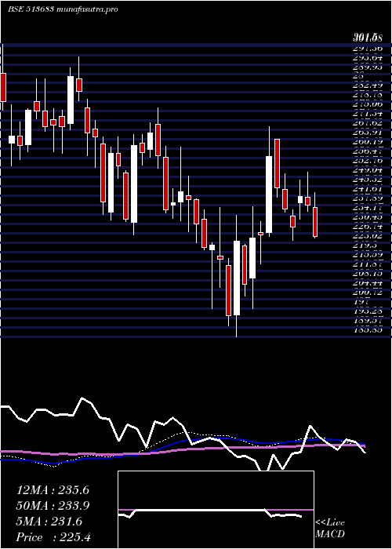
Task: Click the 185.85 price axis label
Action: point(367,329)
